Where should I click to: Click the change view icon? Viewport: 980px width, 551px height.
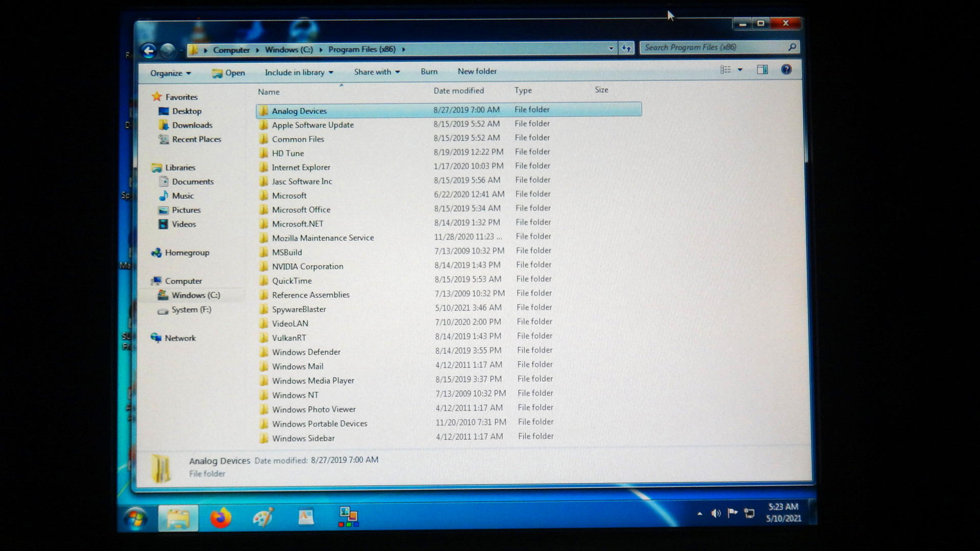[725, 70]
